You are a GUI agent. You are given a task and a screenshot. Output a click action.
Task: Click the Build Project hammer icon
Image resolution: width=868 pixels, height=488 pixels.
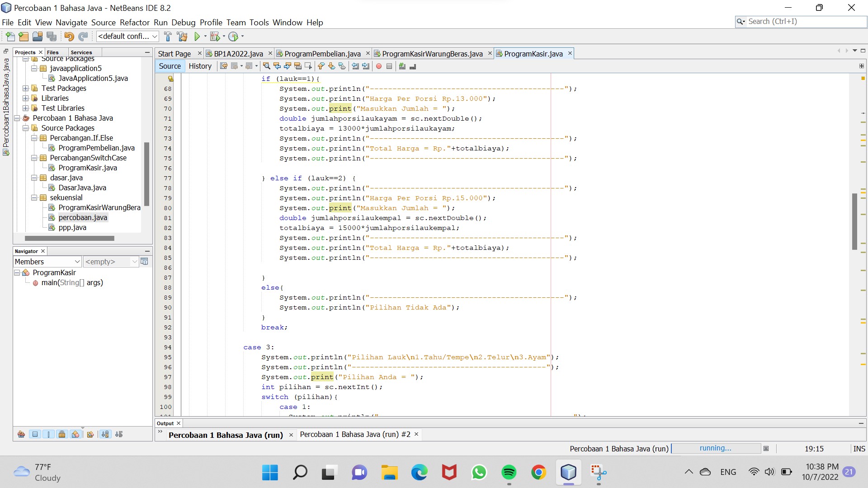point(168,37)
